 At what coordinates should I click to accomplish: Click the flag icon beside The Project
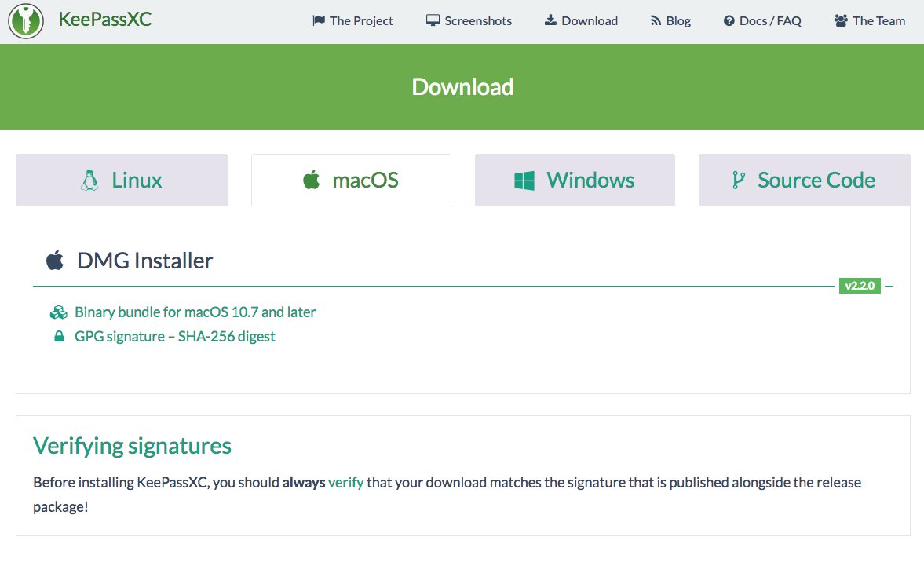coord(318,21)
